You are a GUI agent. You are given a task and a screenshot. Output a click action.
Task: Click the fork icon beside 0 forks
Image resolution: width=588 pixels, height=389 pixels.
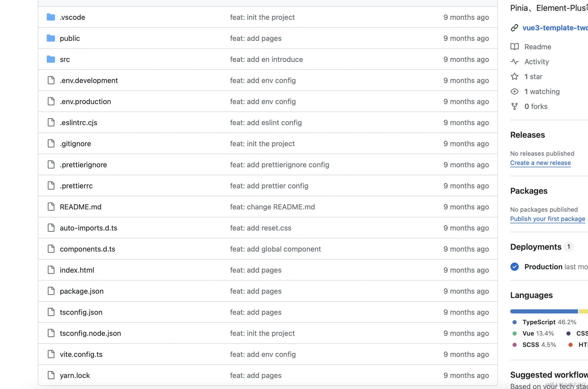tap(515, 106)
